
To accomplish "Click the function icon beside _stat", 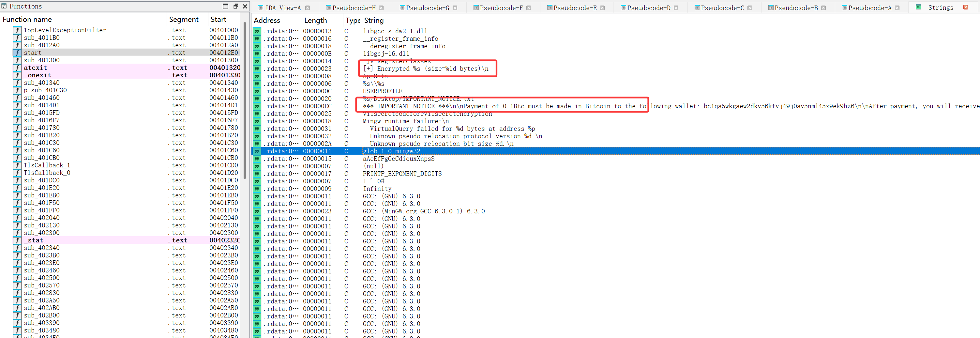I will [17, 240].
